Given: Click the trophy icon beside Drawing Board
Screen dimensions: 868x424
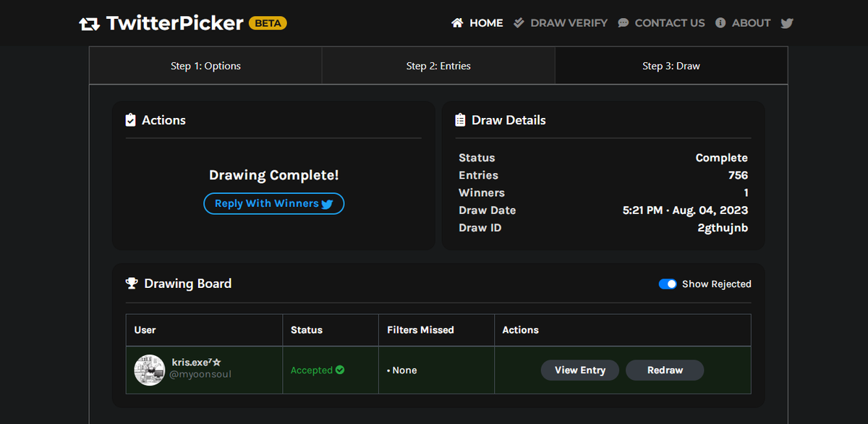Looking at the screenshot, I should tap(132, 284).
